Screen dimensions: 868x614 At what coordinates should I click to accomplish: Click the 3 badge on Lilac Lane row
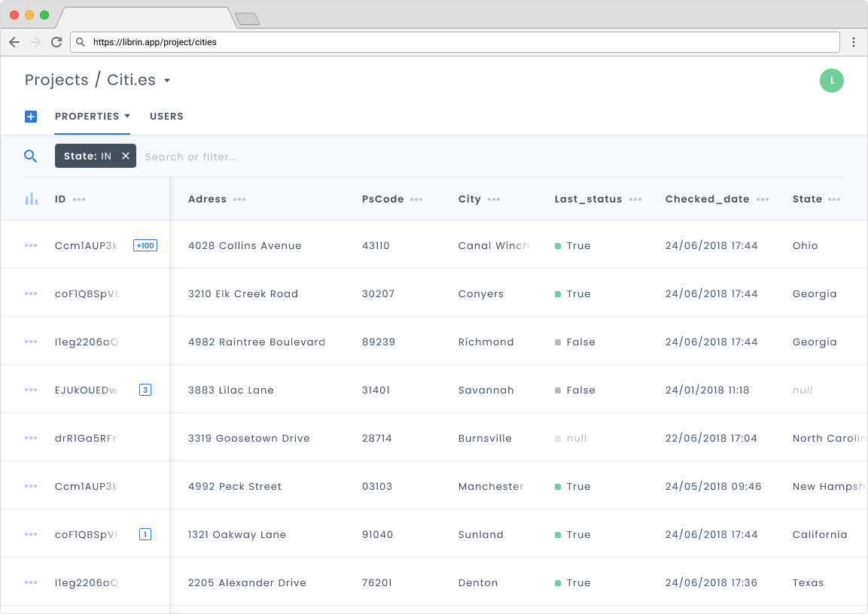145,390
